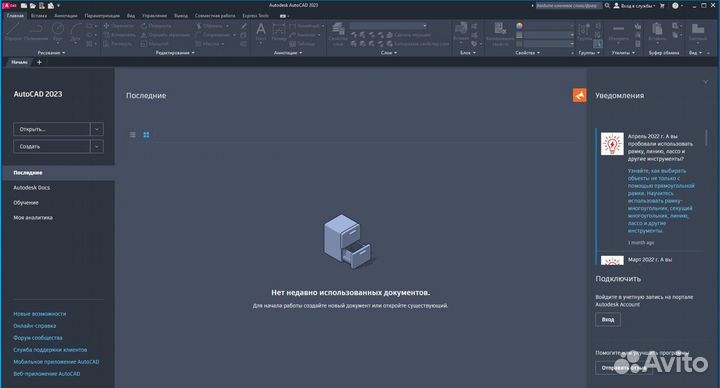Select the Arc (Дуга) tool
This screenshot has width=720, height=388.
[76, 32]
